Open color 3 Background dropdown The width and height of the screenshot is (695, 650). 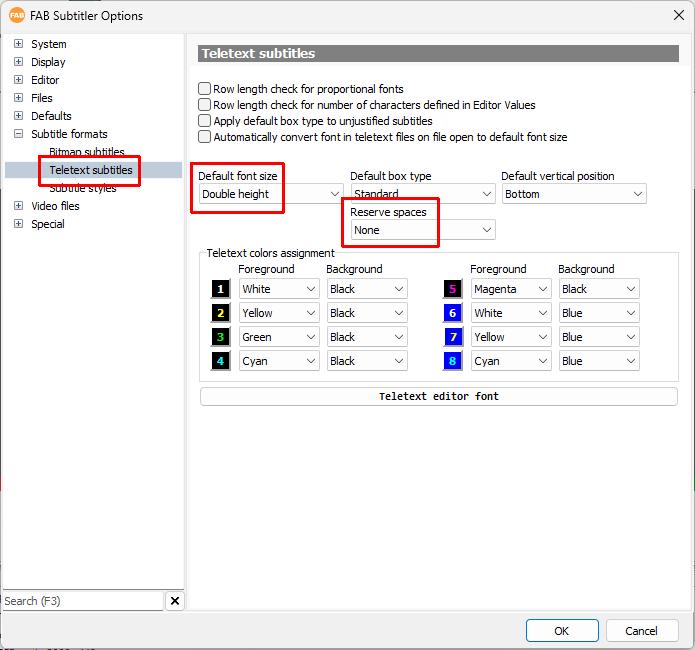tap(367, 337)
